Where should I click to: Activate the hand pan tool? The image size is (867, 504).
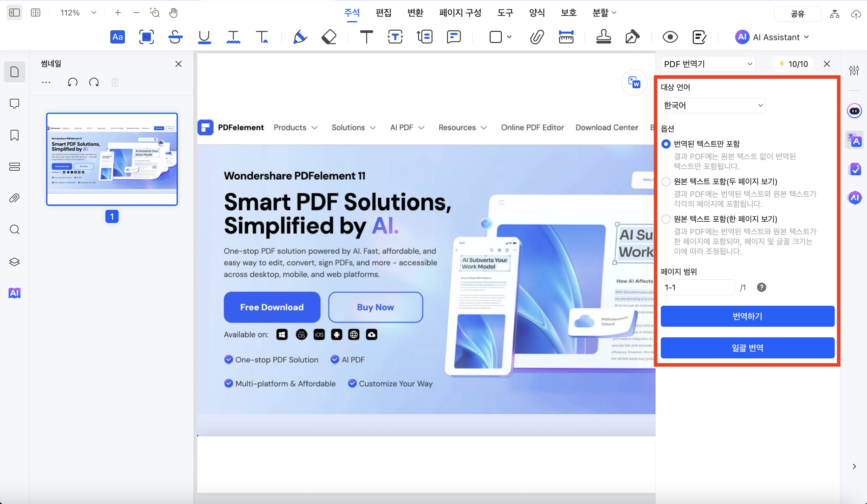(x=173, y=13)
